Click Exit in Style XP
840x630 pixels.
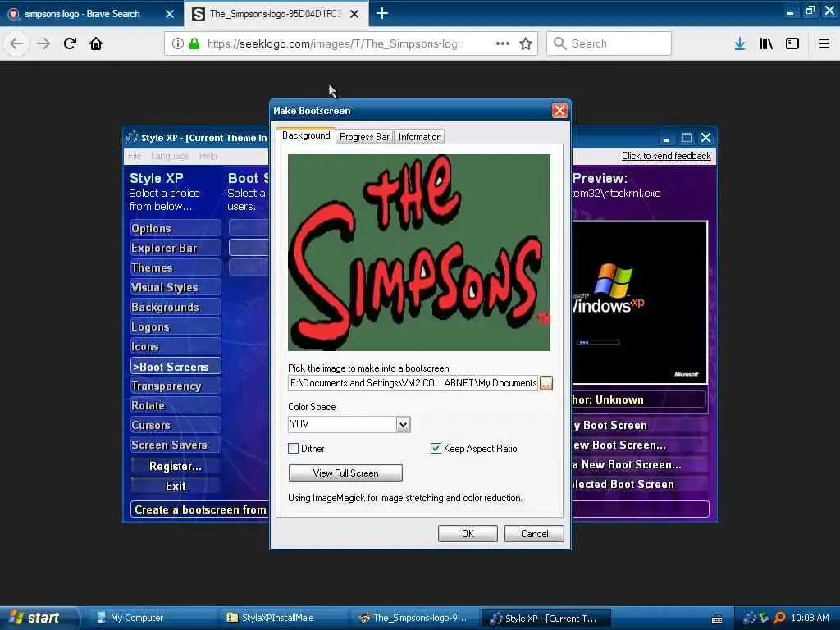[x=176, y=486]
